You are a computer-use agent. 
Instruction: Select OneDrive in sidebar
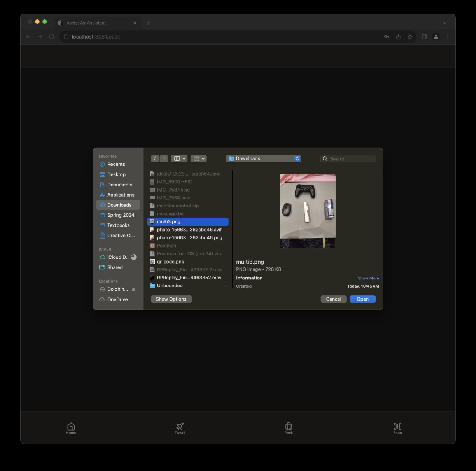point(118,299)
